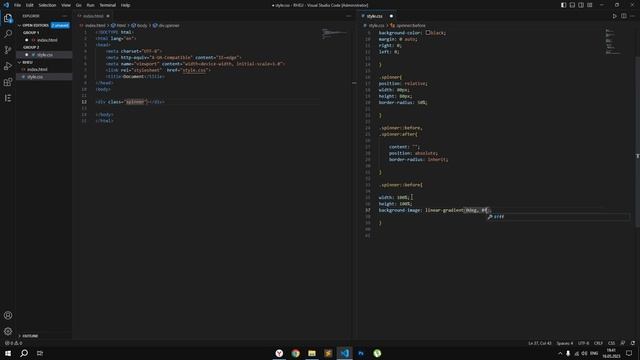This screenshot has width=640, height=360.
Task: Toggle secondary side bar layout icon
Action: point(581,5)
